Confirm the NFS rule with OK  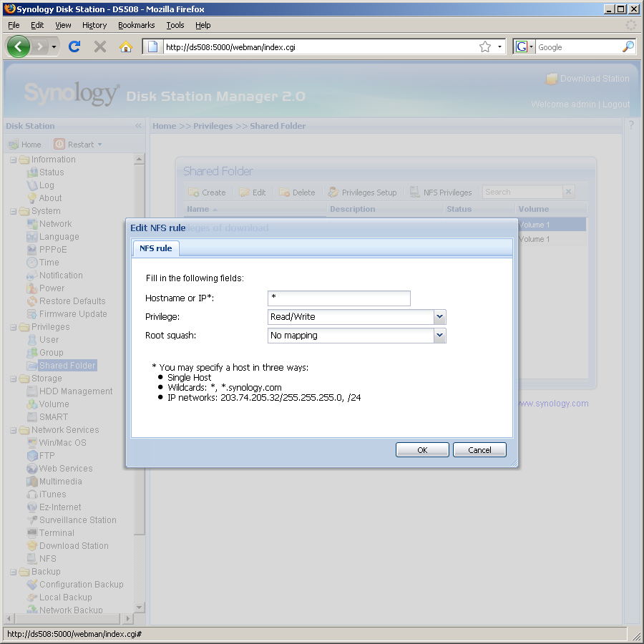[x=422, y=450]
